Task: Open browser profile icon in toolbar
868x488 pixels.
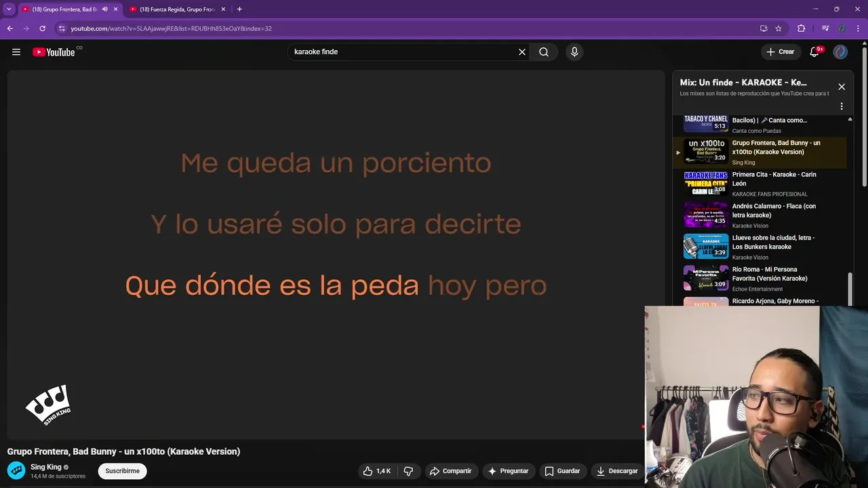Action: (842, 28)
